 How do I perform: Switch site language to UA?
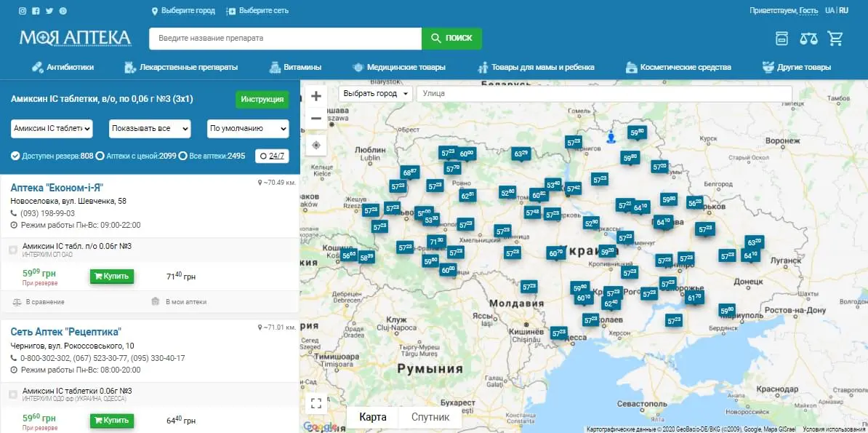[829, 11]
